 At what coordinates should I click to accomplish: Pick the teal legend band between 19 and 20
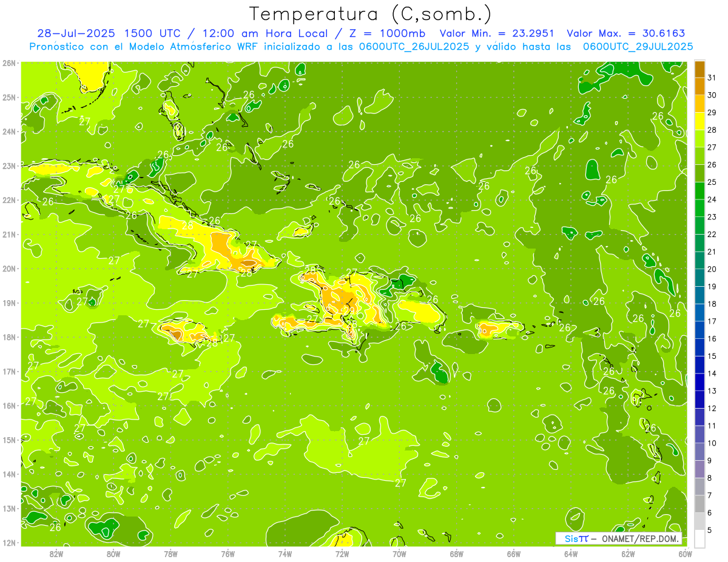[x=700, y=278]
